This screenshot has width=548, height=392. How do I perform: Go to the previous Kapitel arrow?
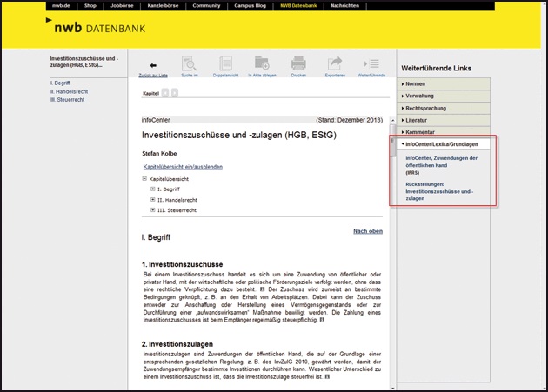coord(165,92)
